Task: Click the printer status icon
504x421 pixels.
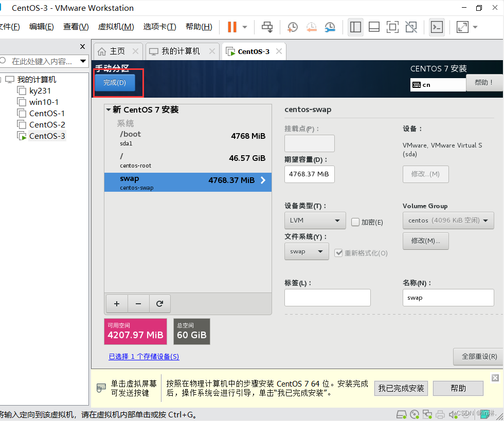Action: (440, 414)
